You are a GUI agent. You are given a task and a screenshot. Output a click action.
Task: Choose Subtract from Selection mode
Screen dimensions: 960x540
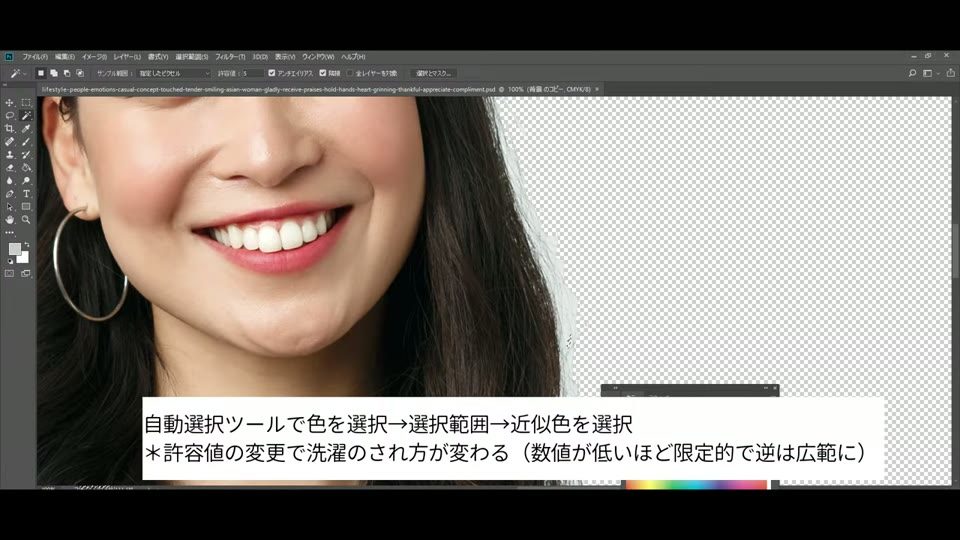click(67, 73)
